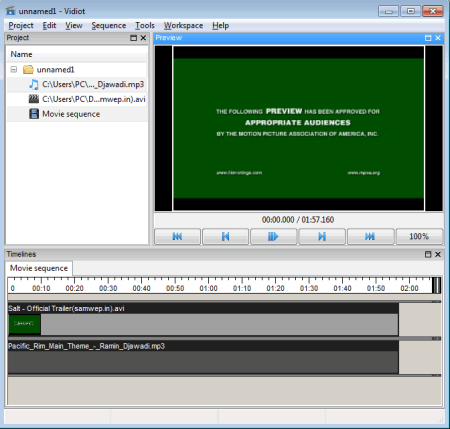Click the dark handle at ruler's right end

(436, 285)
